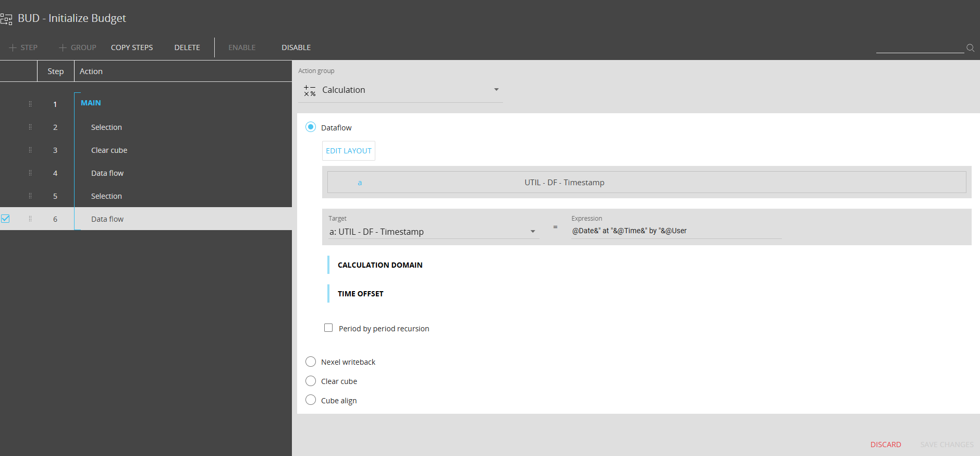The image size is (980, 456).
Task: Click the procedure icon beside the title
Action: coord(6,19)
